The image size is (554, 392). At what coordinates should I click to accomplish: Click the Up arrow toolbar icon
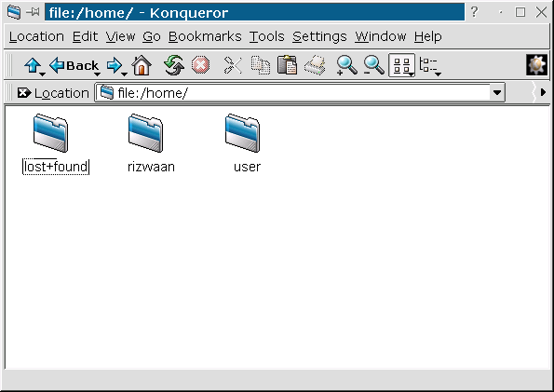point(33,65)
